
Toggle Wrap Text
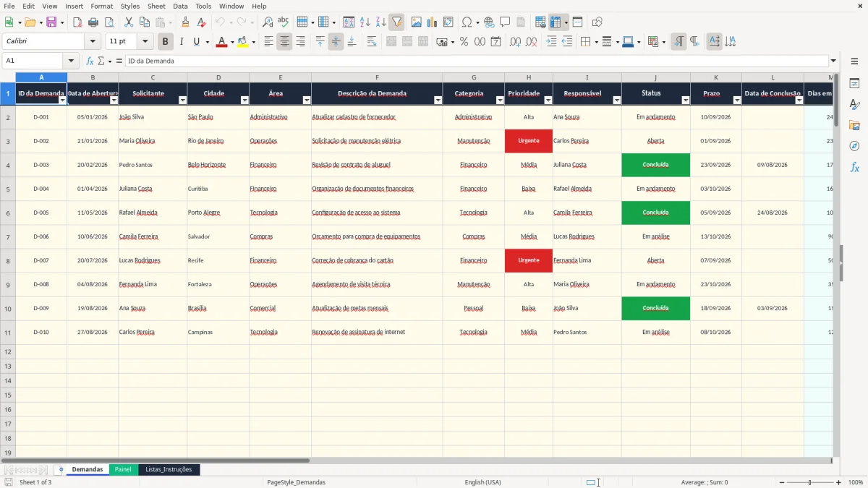[x=372, y=42]
